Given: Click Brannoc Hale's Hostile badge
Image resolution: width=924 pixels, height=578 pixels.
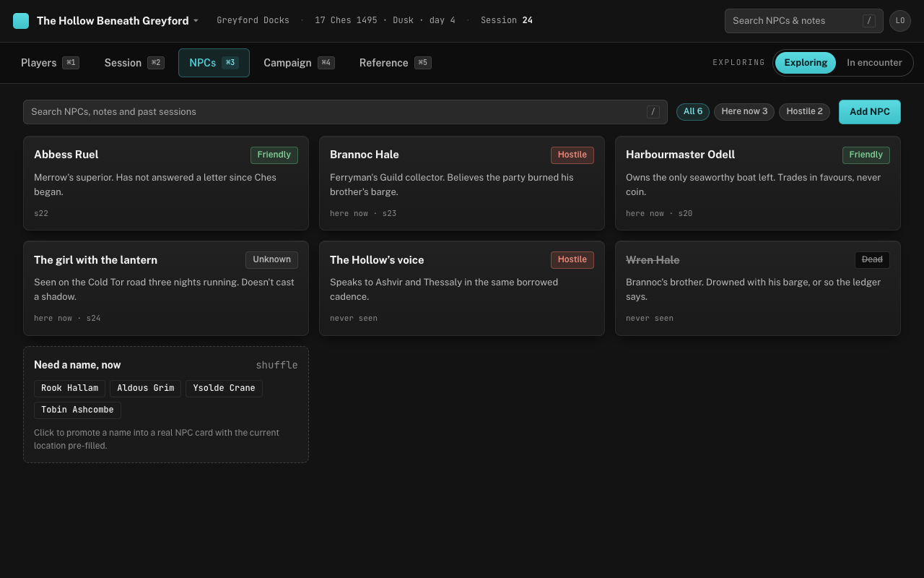Looking at the screenshot, I should 572,155.
